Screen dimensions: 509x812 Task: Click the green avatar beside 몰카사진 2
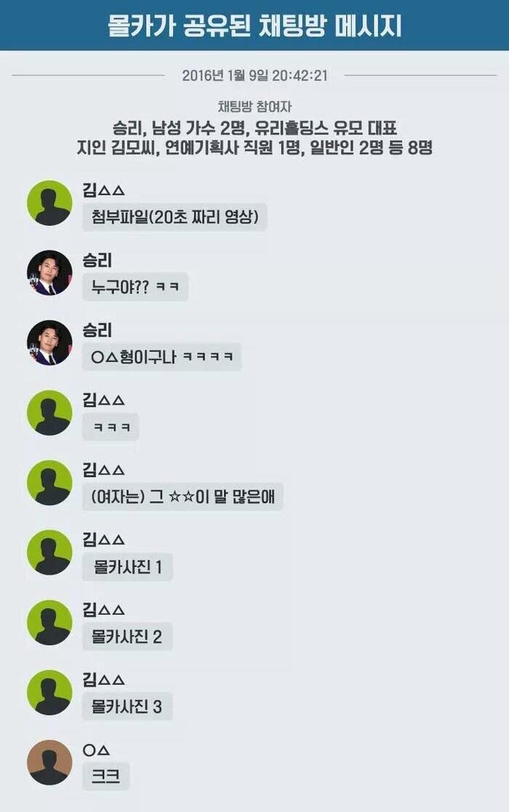[x=49, y=623]
